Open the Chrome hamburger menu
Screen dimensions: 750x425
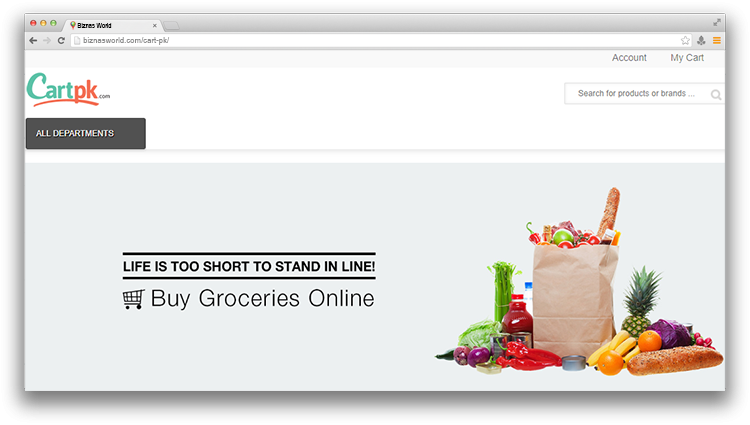point(717,41)
